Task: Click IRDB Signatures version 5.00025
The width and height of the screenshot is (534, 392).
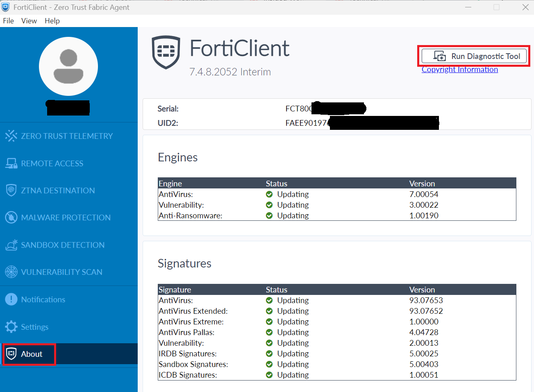Action: pos(424,353)
